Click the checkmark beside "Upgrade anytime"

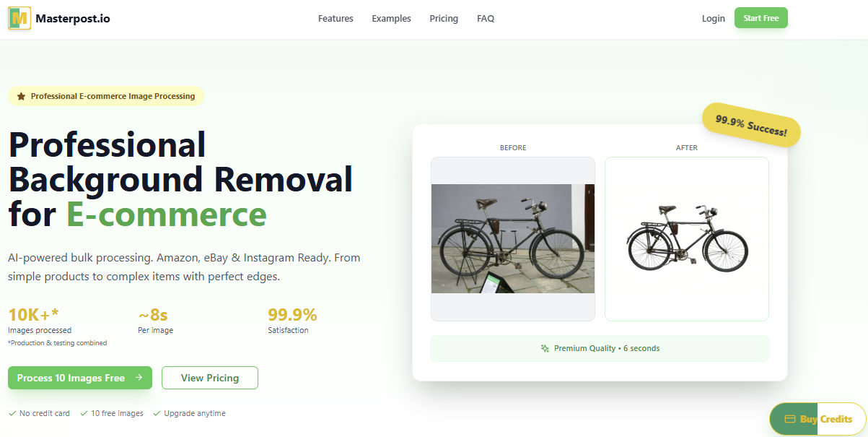[157, 413]
